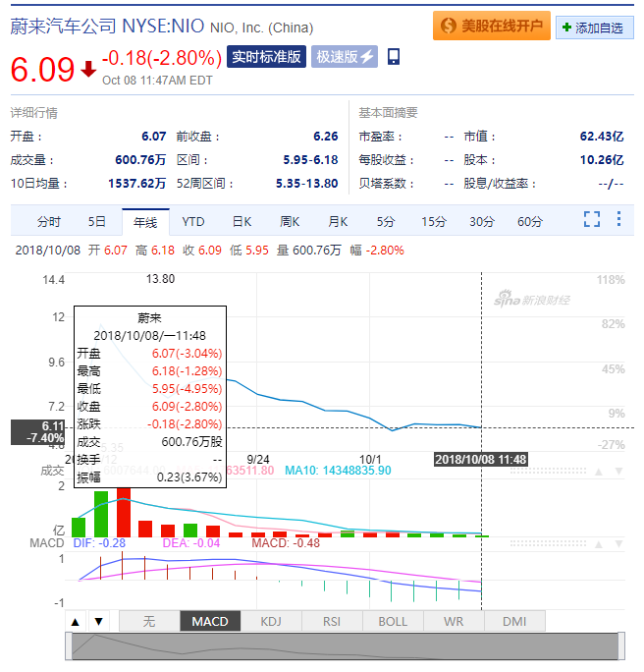Open the mobile version phone icon

point(393,56)
